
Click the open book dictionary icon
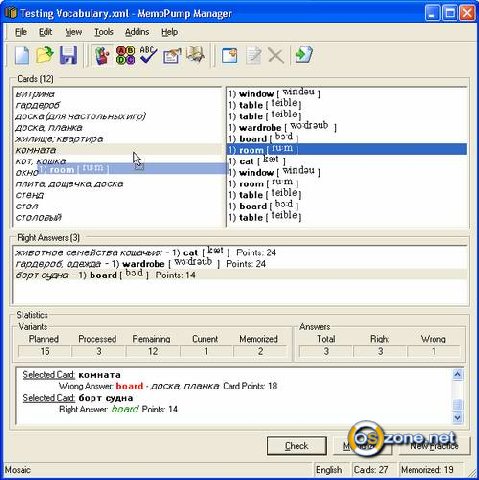coord(195,55)
